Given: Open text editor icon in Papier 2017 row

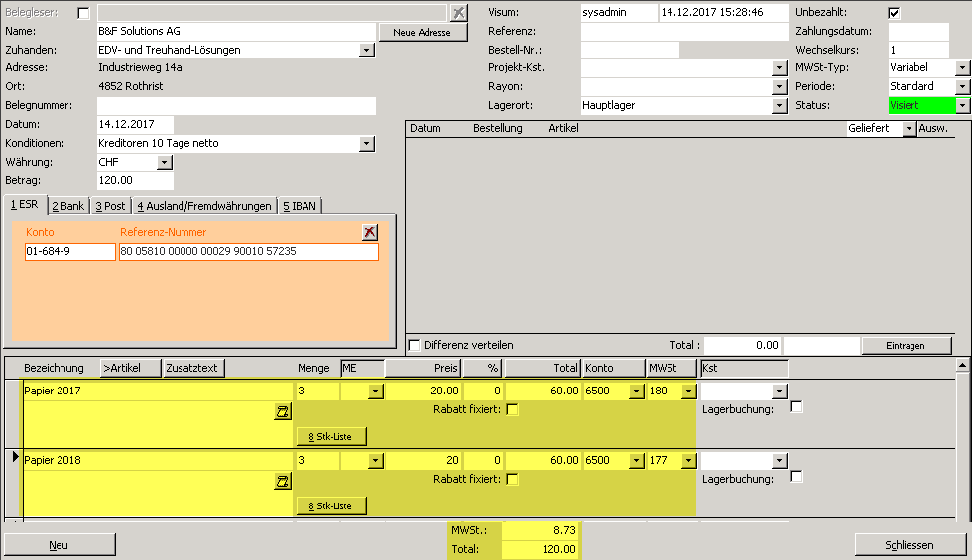Looking at the screenshot, I should (283, 411).
